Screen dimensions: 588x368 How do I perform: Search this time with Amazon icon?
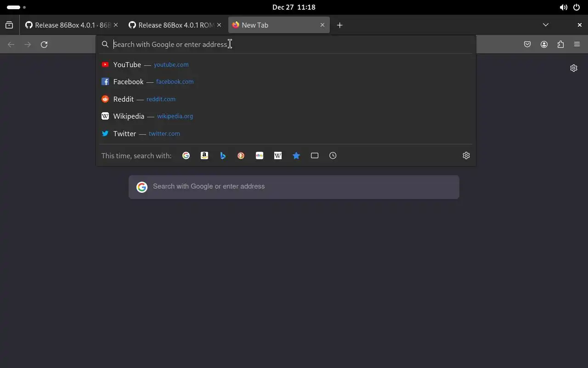pos(204,155)
